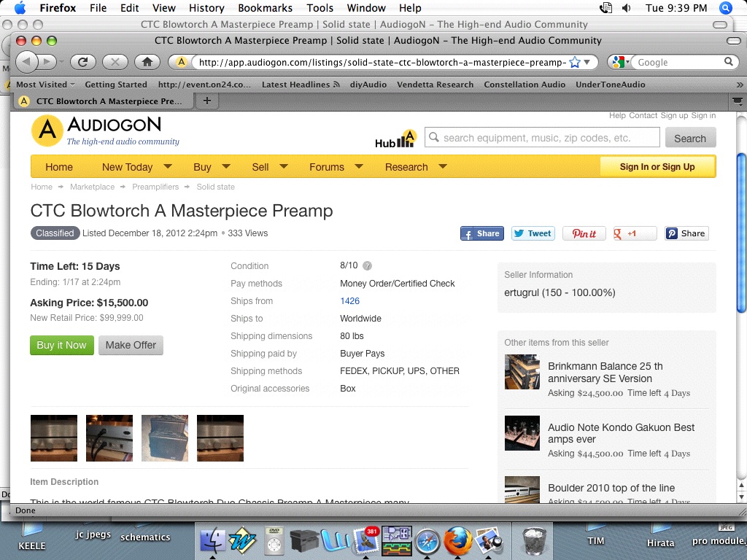Go back with the browser back arrow
747x560 pixels.
point(27,61)
